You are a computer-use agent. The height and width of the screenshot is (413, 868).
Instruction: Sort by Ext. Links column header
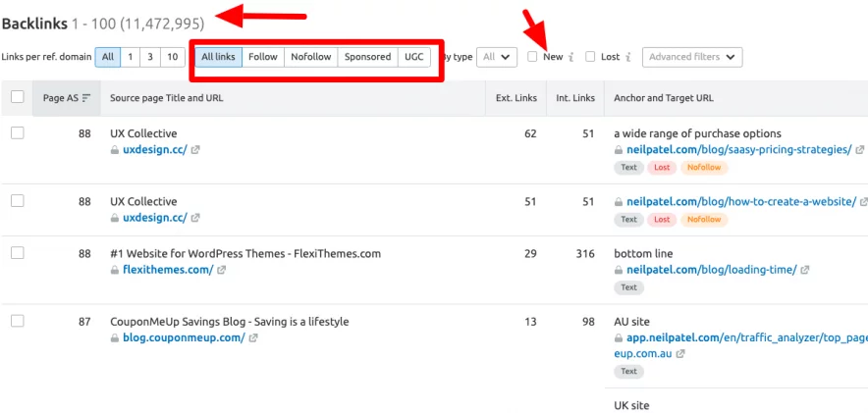click(x=516, y=98)
